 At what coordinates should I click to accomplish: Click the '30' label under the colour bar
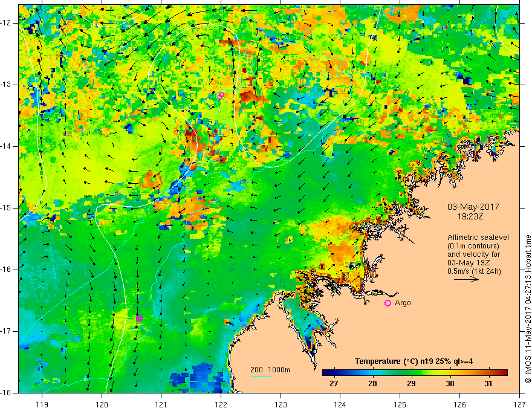click(x=450, y=384)
